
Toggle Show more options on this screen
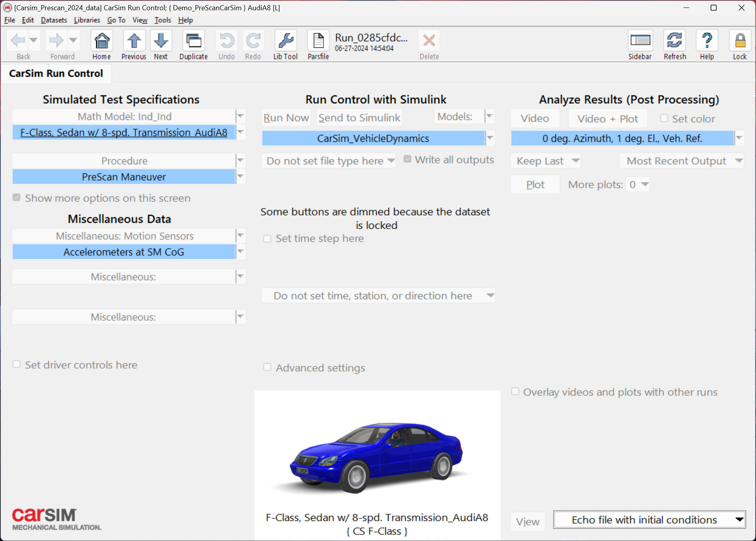coord(17,197)
